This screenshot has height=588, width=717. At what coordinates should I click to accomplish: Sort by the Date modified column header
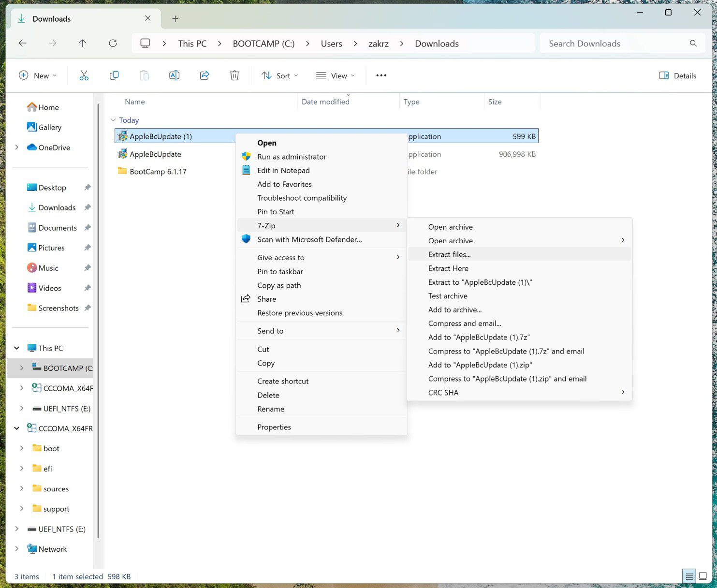click(x=325, y=102)
